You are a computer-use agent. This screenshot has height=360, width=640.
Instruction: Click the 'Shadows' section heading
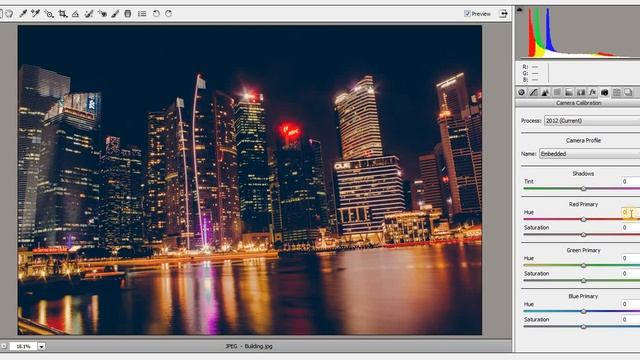click(583, 173)
